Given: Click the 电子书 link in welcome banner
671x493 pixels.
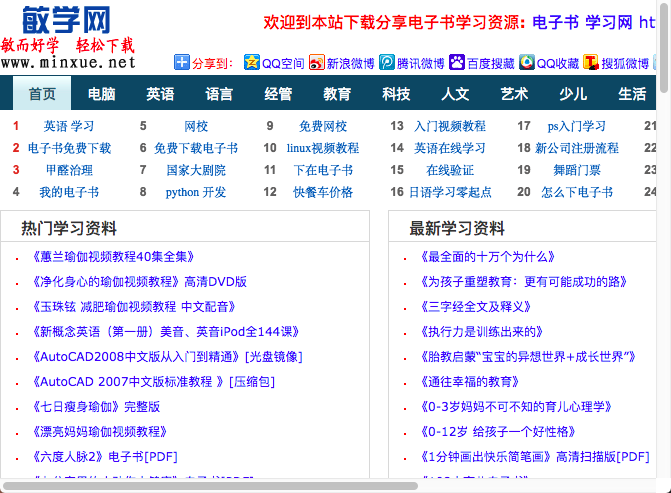Looking at the screenshot, I should click(554, 22).
